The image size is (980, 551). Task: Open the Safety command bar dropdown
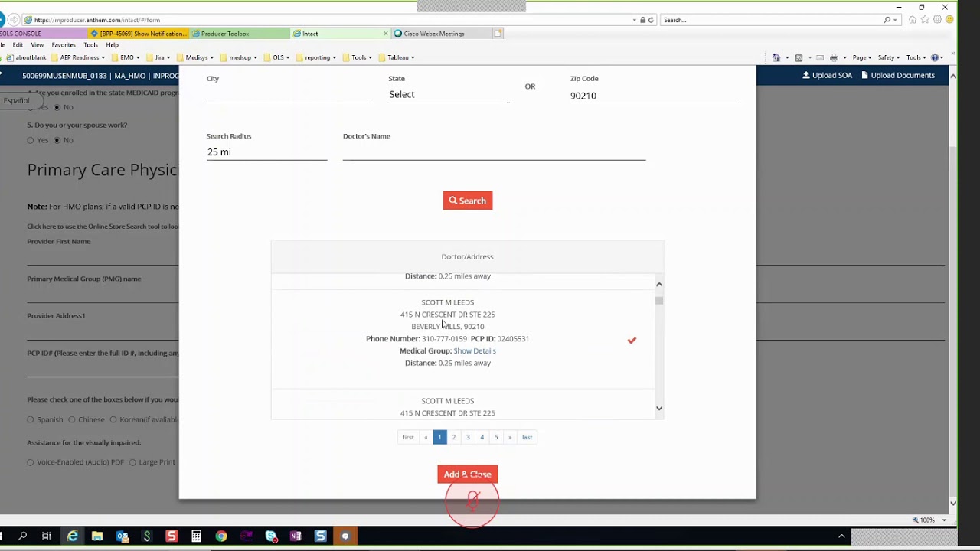(x=888, y=57)
